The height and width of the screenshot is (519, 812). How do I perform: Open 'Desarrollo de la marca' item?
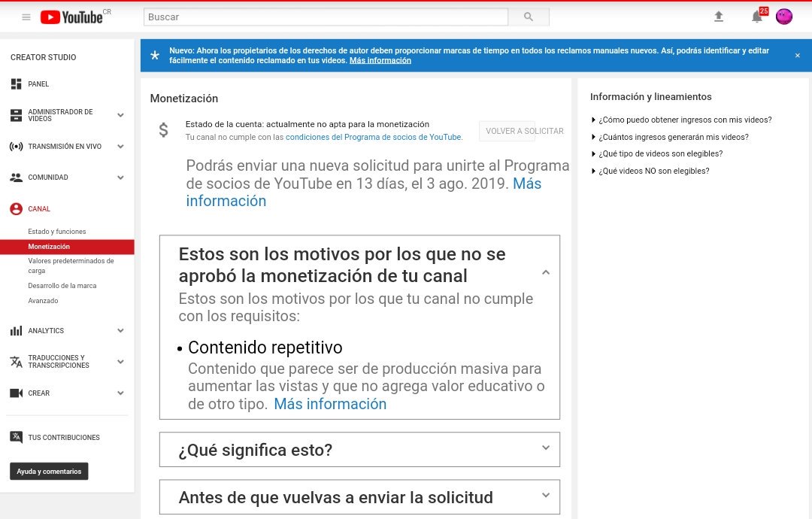[62, 285]
